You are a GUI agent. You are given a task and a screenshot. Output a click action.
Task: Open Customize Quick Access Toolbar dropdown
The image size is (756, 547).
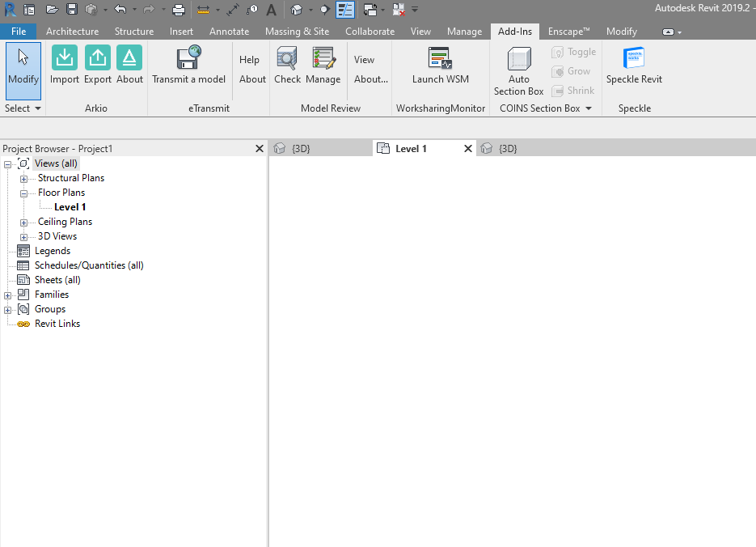(x=415, y=10)
